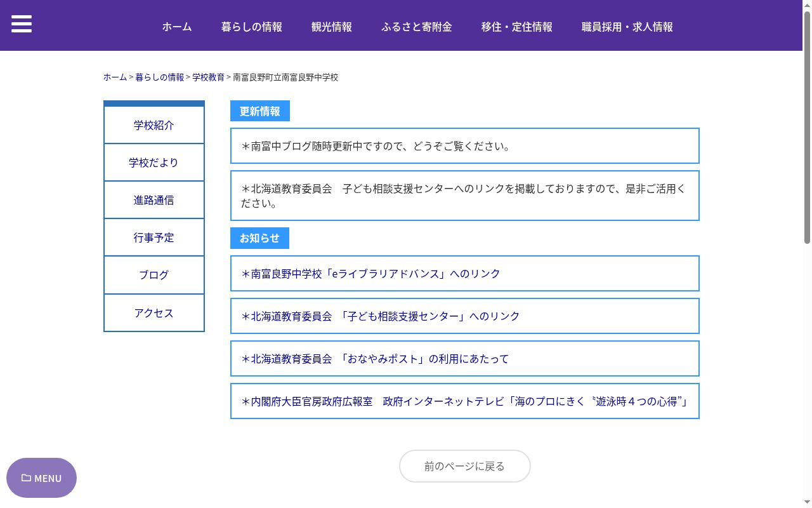The height and width of the screenshot is (508, 812).
Task: Click the 暮らしの情報 breadcrumb link
Action: [x=160, y=77]
